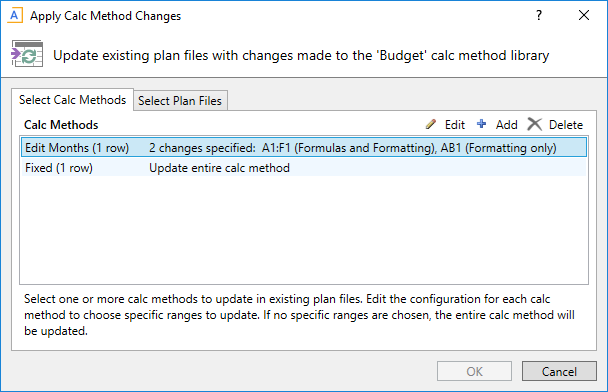Open the Select Calc Methods tab
Viewport: 608px width, 392px height.
[73, 100]
